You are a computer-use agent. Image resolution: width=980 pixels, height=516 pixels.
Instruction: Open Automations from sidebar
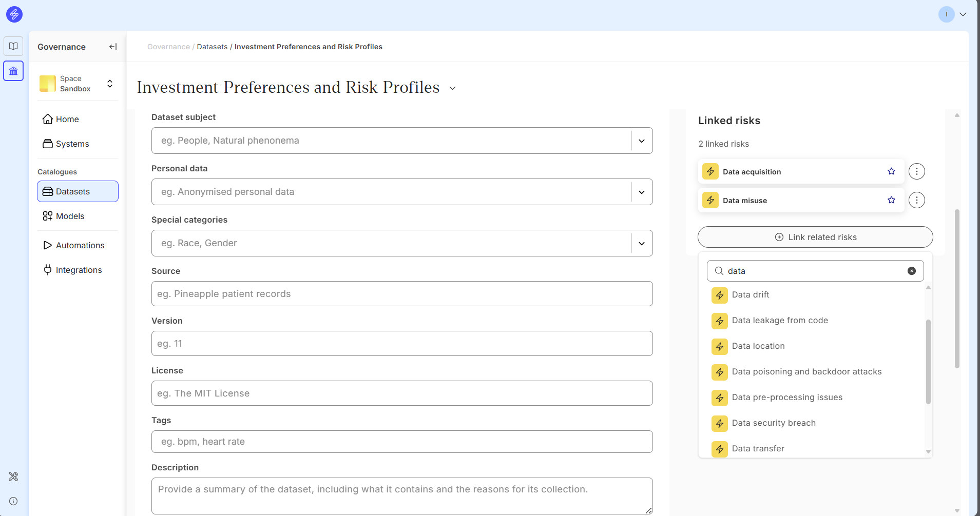(80, 245)
